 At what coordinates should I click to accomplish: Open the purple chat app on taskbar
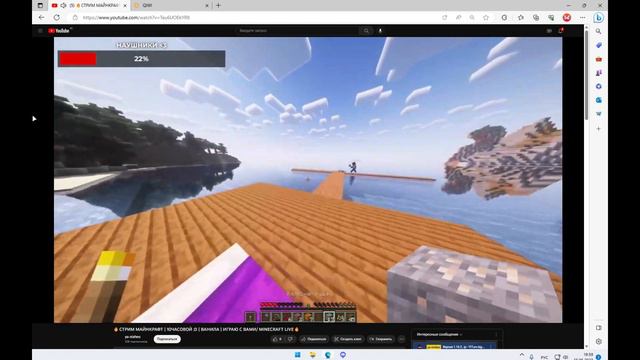coord(343,355)
